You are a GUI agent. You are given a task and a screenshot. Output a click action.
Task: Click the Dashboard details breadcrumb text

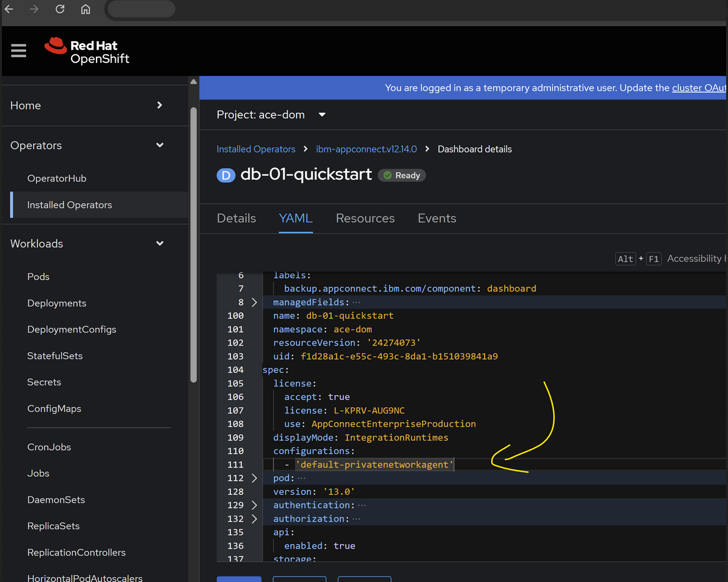click(475, 149)
